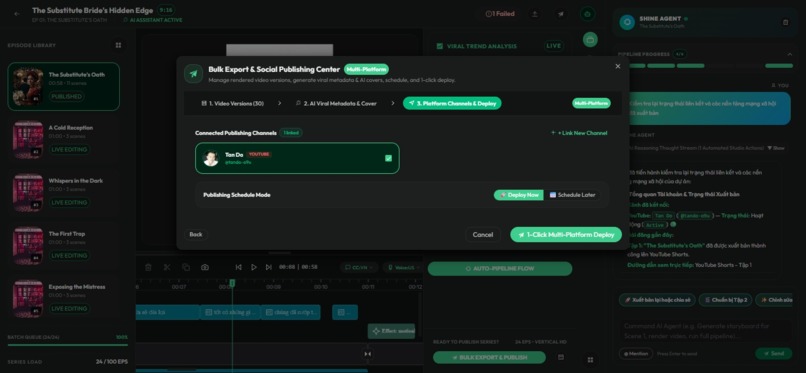Click the Auto-Pipeline Flow button
Viewport: 806px width, 373px height.
pyautogui.click(x=500, y=269)
